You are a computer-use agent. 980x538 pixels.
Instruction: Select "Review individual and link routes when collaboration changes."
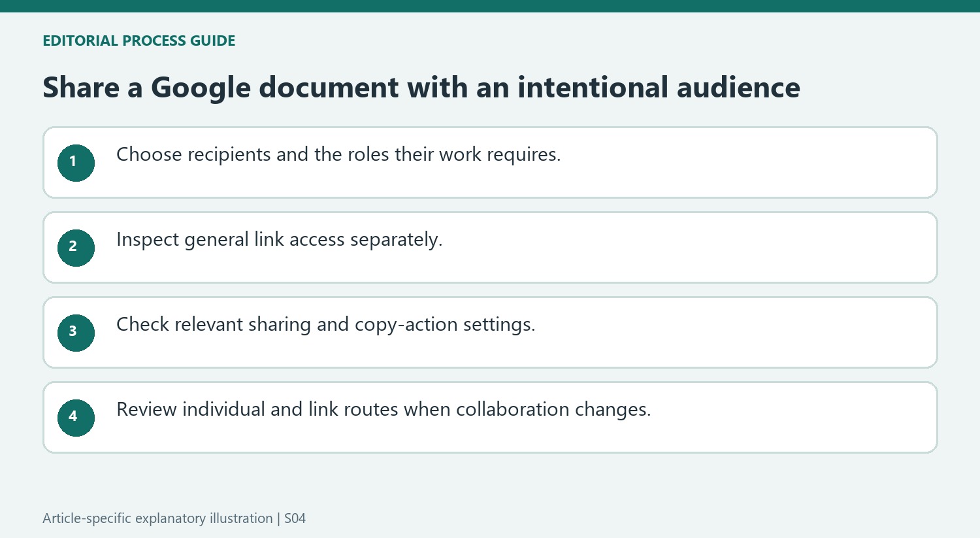tap(384, 410)
